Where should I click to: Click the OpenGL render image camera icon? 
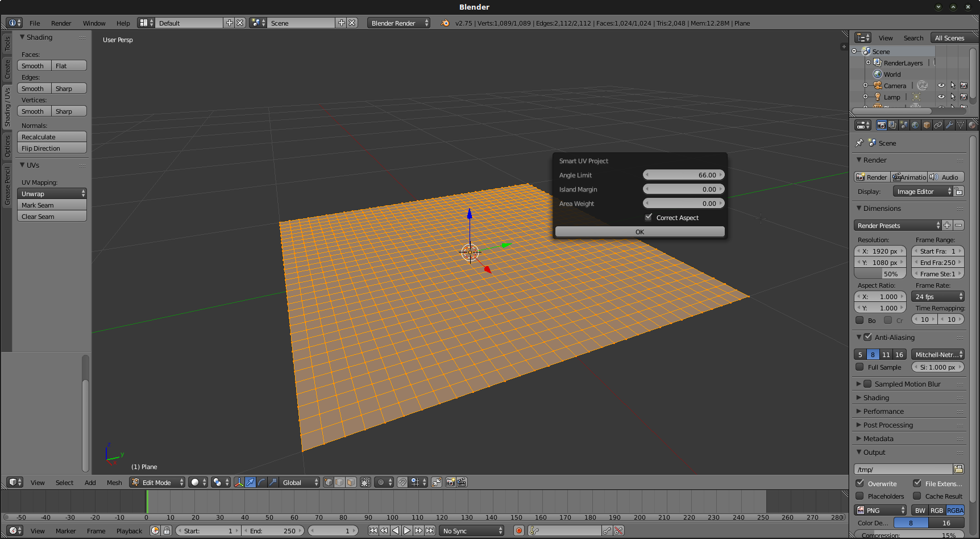tap(450, 482)
